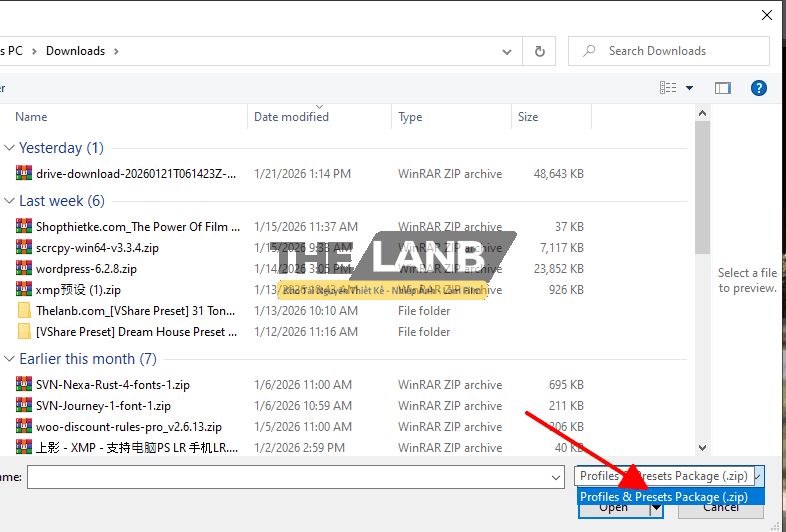Select the [VShare Preset] Dream House folder icon
This screenshot has width=786, height=532.
pyautogui.click(x=24, y=332)
